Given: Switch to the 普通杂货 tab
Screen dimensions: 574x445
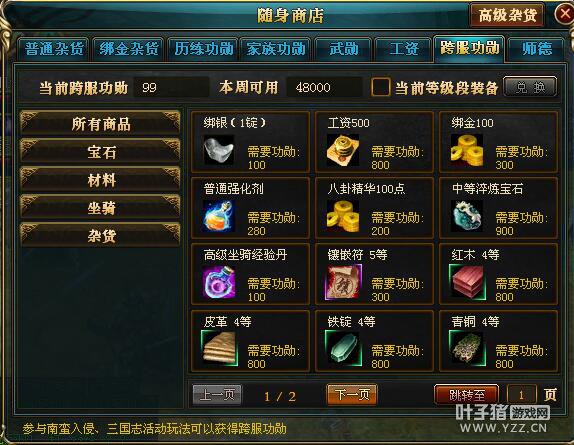Looking at the screenshot, I should [x=53, y=49].
